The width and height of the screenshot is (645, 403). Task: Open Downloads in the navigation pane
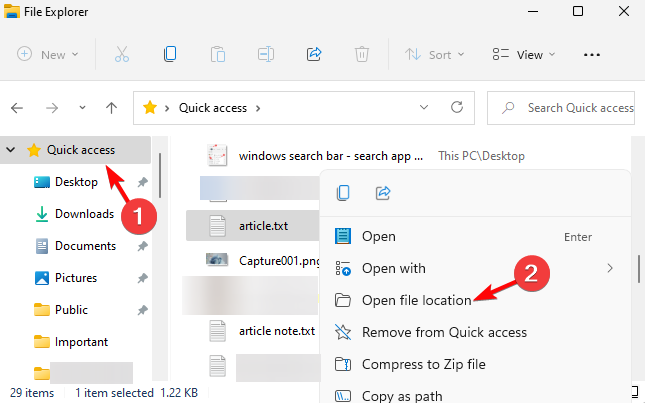(84, 214)
